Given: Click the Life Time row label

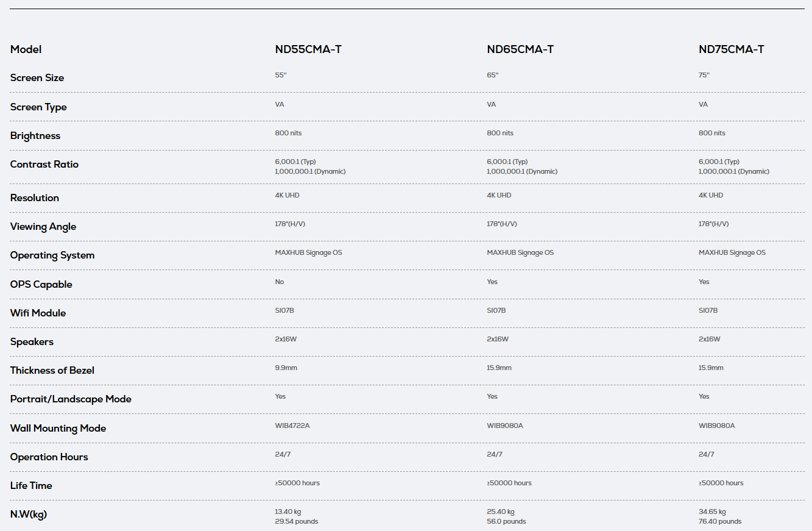Looking at the screenshot, I should (x=31, y=486).
